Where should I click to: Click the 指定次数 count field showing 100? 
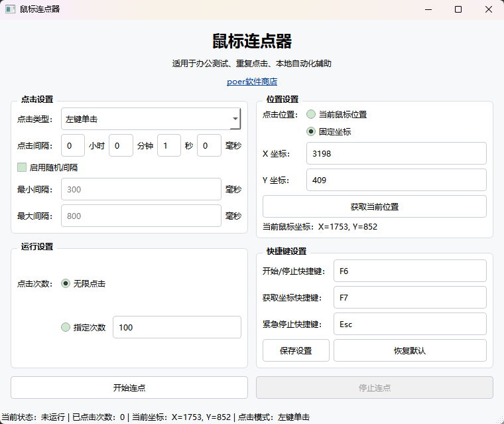(177, 327)
